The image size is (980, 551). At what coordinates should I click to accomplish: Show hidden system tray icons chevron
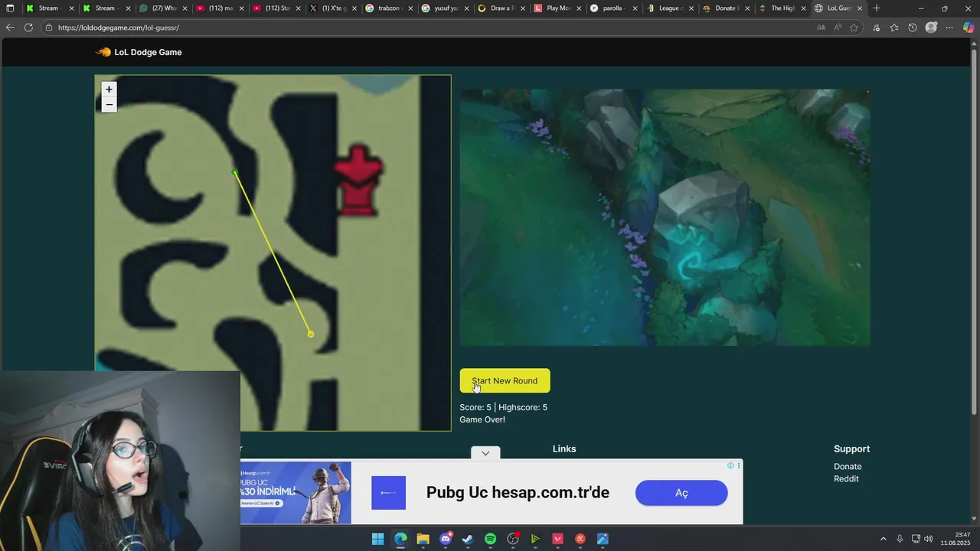pos(883,539)
